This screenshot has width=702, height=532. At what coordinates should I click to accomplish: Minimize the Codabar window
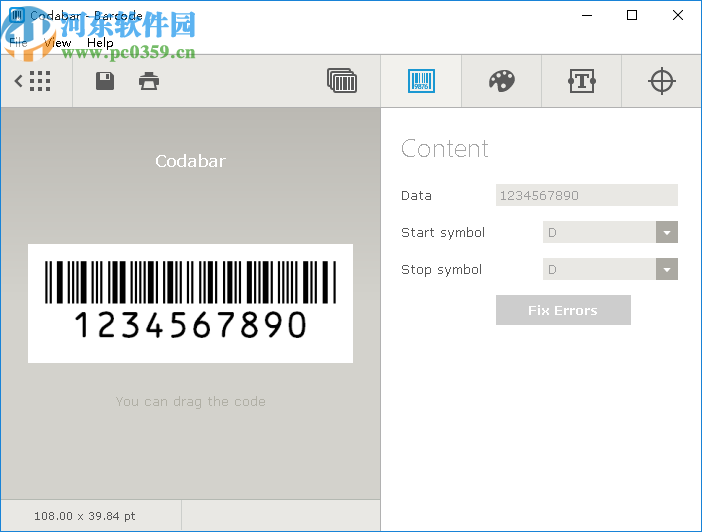point(587,15)
